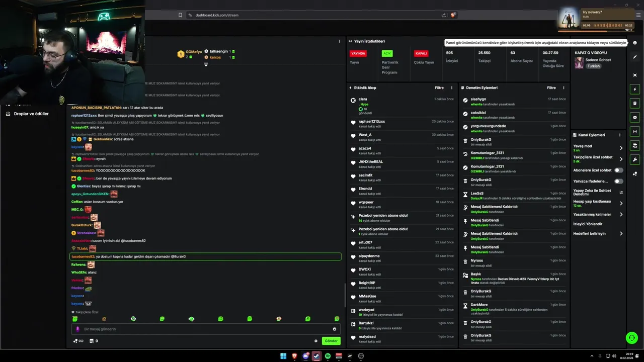
Task: Click the shop icon showing 0
Action: pyautogui.click(x=93, y=341)
